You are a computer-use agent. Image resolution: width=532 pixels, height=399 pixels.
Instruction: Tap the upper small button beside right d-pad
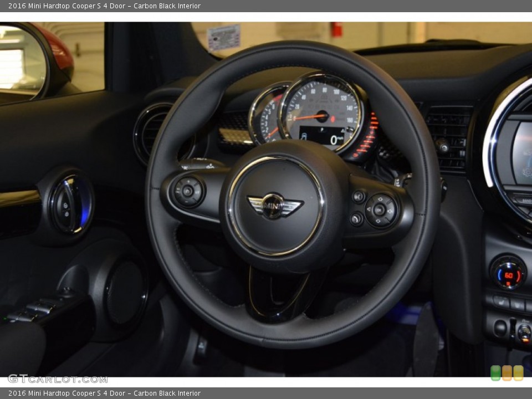[x=359, y=196]
